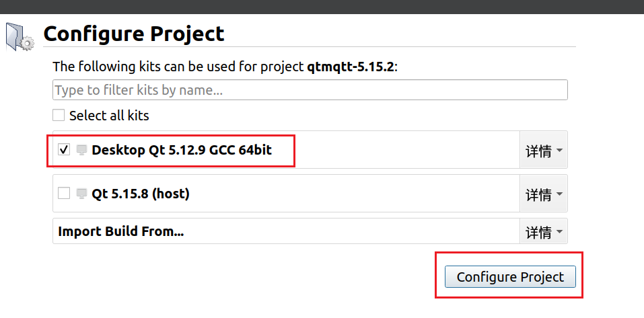Click the Configure Project button

[x=510, y=276]
